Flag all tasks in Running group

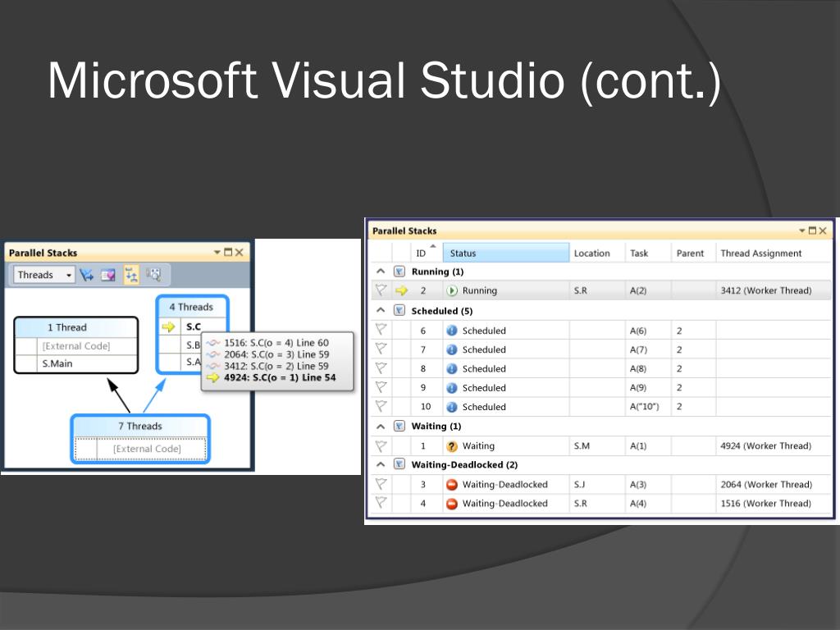point(399,272)
